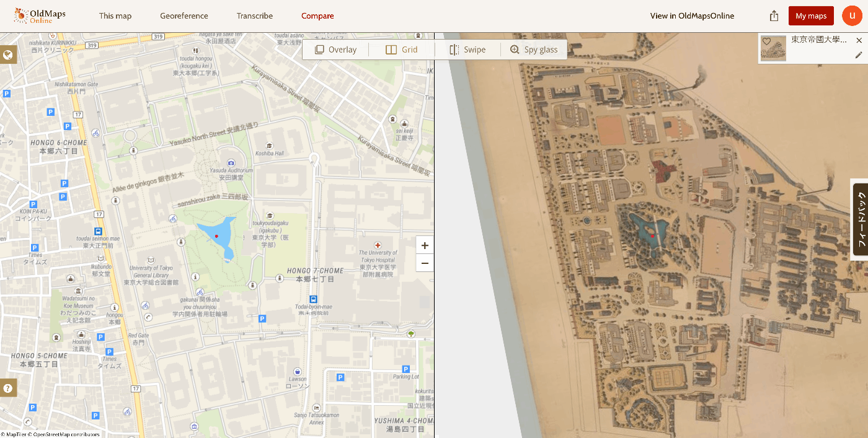The height and width of the screenshot is (438, 868).
Task: Open the historical map thumbnail in card
Action: (x=773, y=48)
